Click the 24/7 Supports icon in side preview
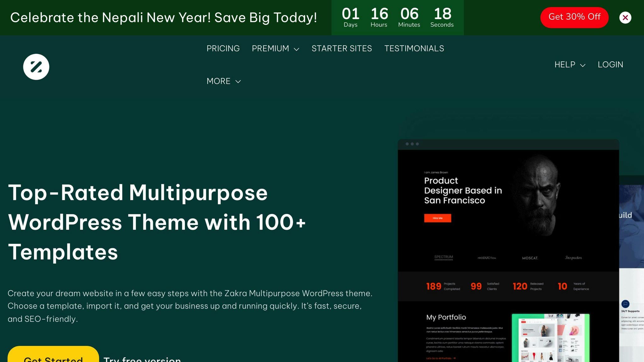 click(625, 304)
